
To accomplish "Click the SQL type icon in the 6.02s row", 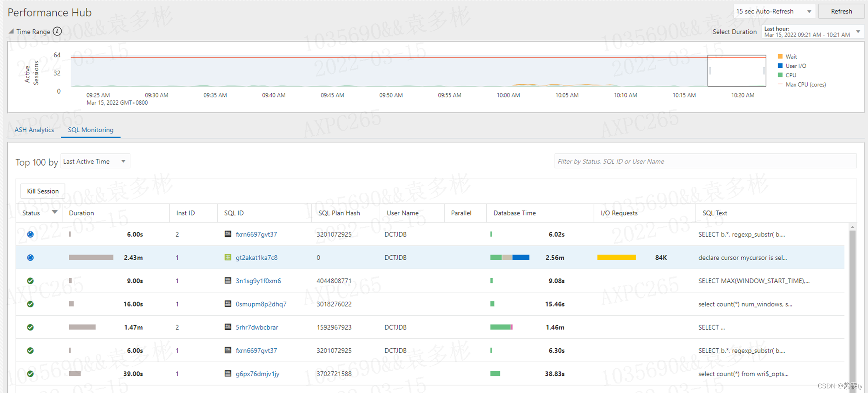I will (x=228, y=234).
